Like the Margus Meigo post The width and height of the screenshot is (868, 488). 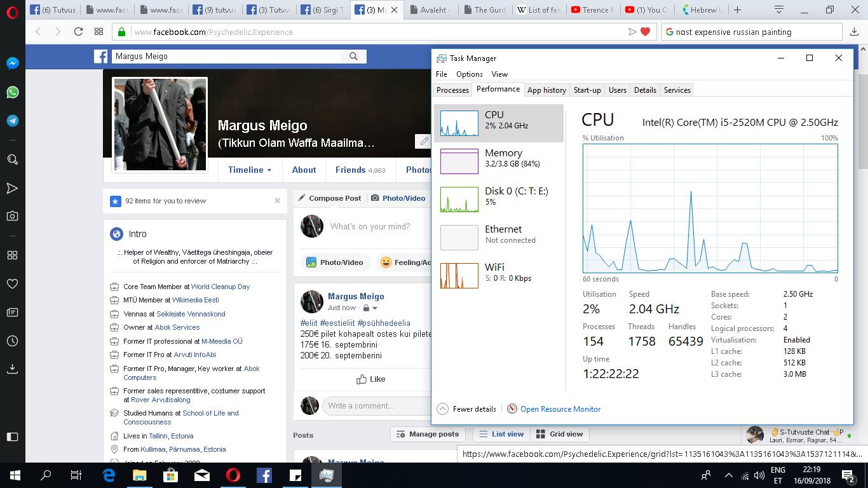point(370,379)
